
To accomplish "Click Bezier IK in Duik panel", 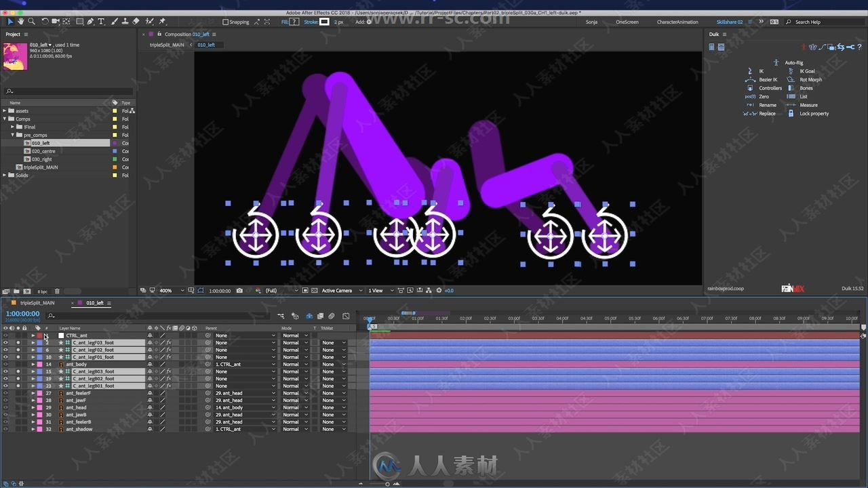I will click(762, 79).
